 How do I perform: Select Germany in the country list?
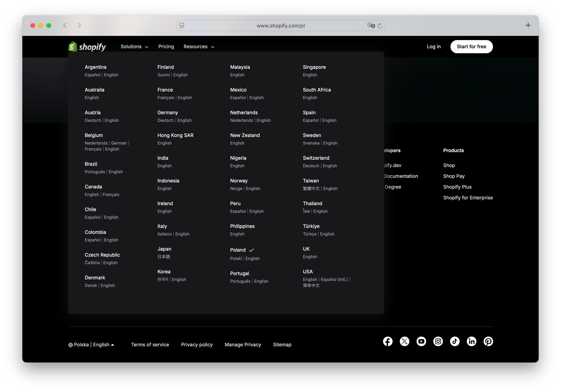(x=168, y=113)
